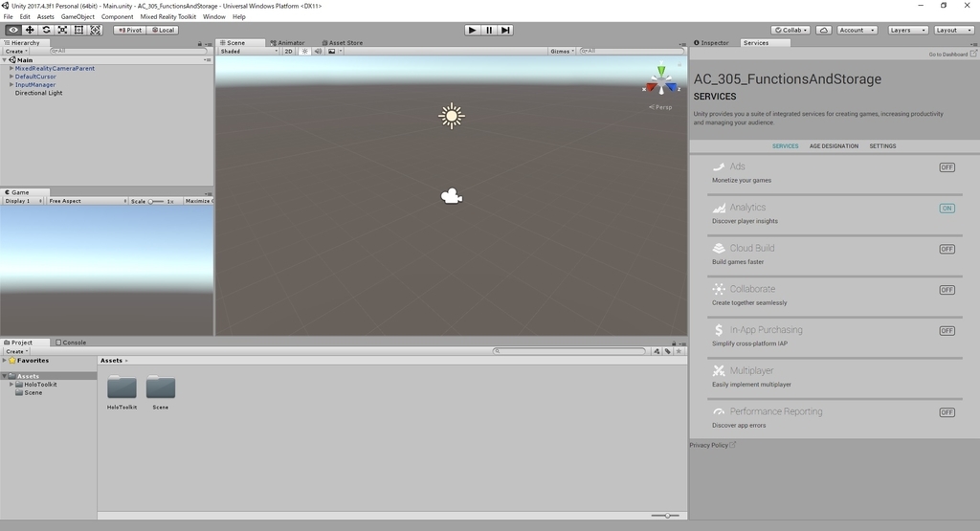Open the Mixed Reality Toolkit menu

(168, 17)
